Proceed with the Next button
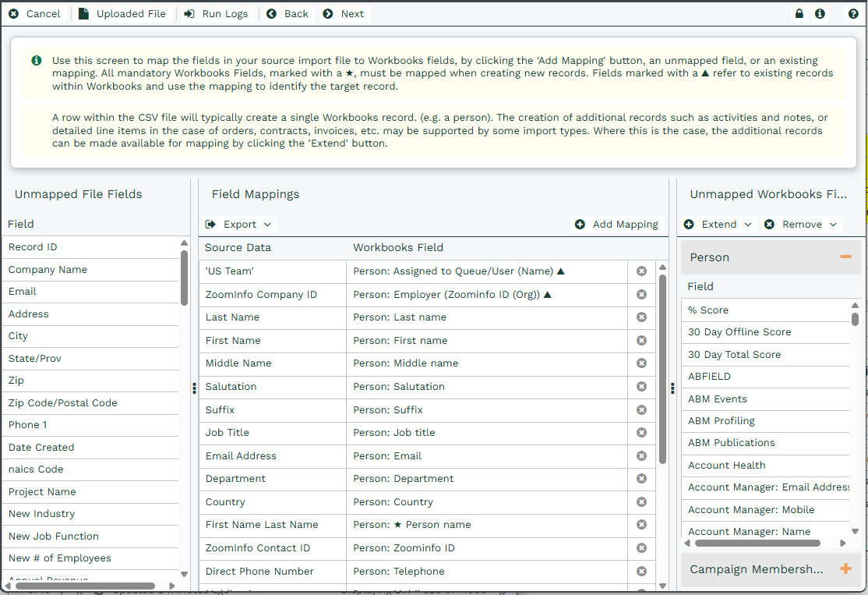The width and height of the screenshot is (868, 595). click(x=344, y=14)
